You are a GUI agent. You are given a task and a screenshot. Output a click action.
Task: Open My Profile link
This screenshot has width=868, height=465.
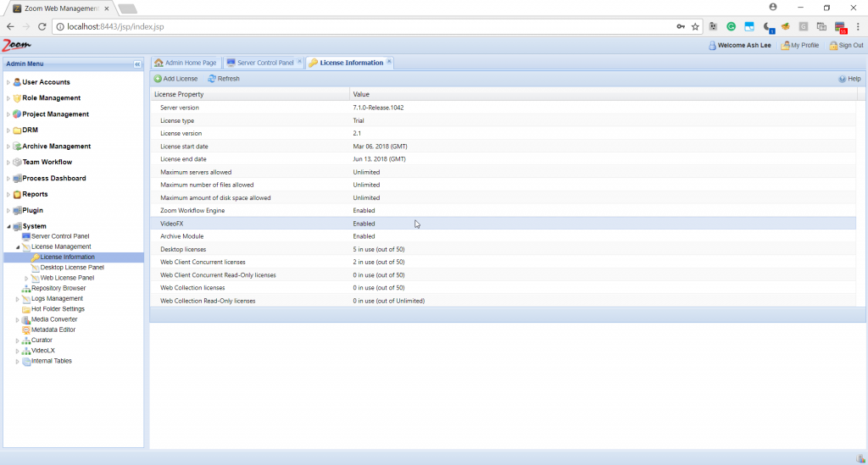click(x=800, y=46)
